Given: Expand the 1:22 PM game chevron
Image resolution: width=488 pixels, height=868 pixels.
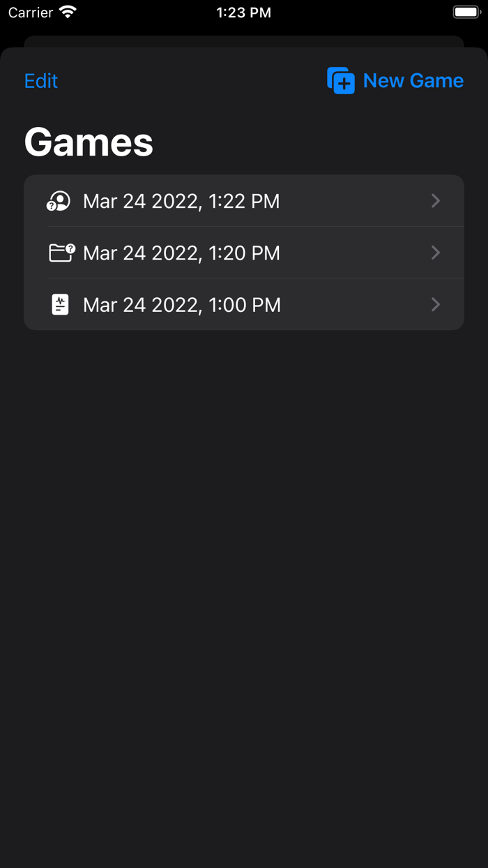Looking at the screenshot, I should [x=436, y=201].
